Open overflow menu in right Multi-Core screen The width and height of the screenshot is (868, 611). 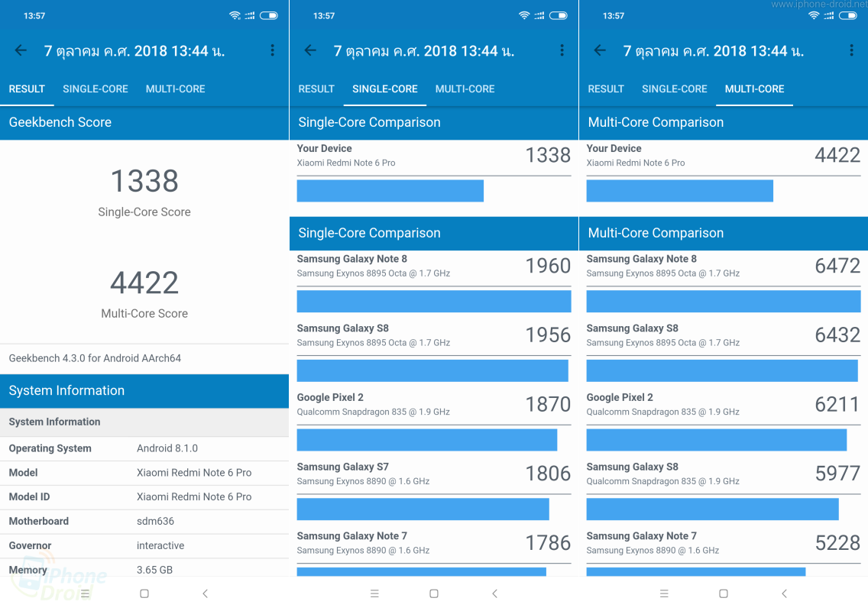851,51
